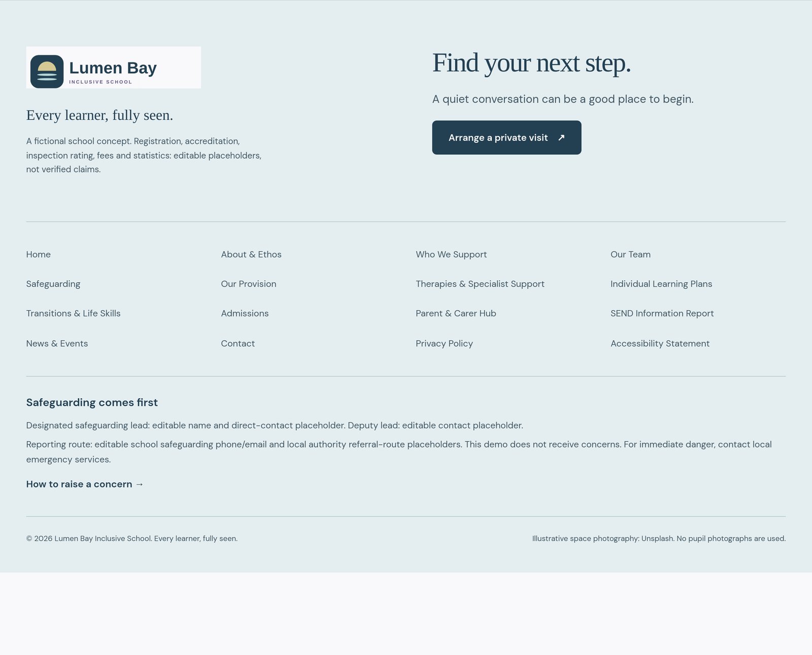Open the Accessibility Statement
This screenshot has width=812, height=655.
pyautogui.click(x=660, y=343)
